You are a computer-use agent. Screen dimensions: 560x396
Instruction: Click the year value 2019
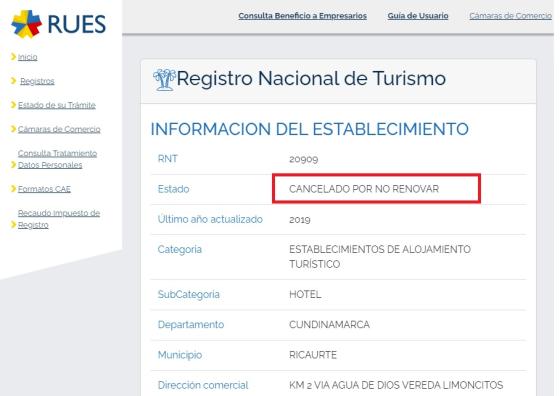pyautogui.click(x=300, y=219)
